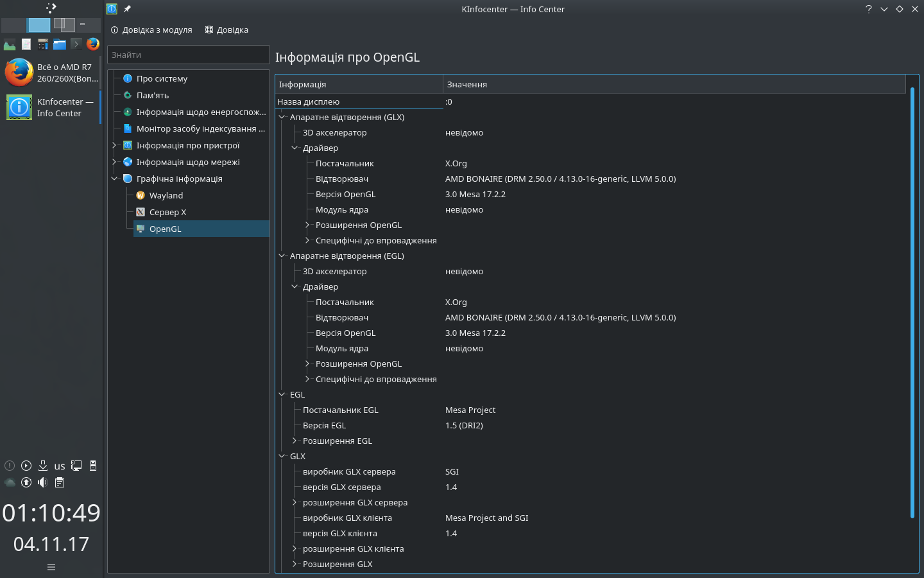Click the KDE application launcher icon
Viewport: 924px width, 578px height.
coord(51,8)
